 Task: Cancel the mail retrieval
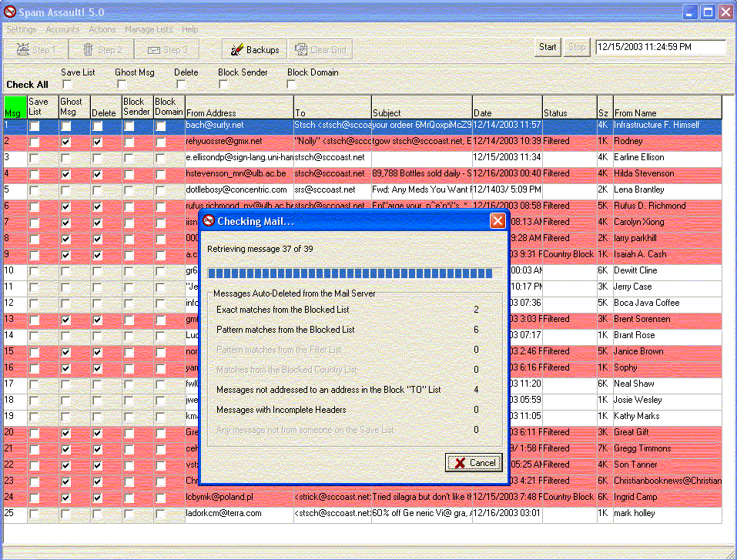click(474, 463)
